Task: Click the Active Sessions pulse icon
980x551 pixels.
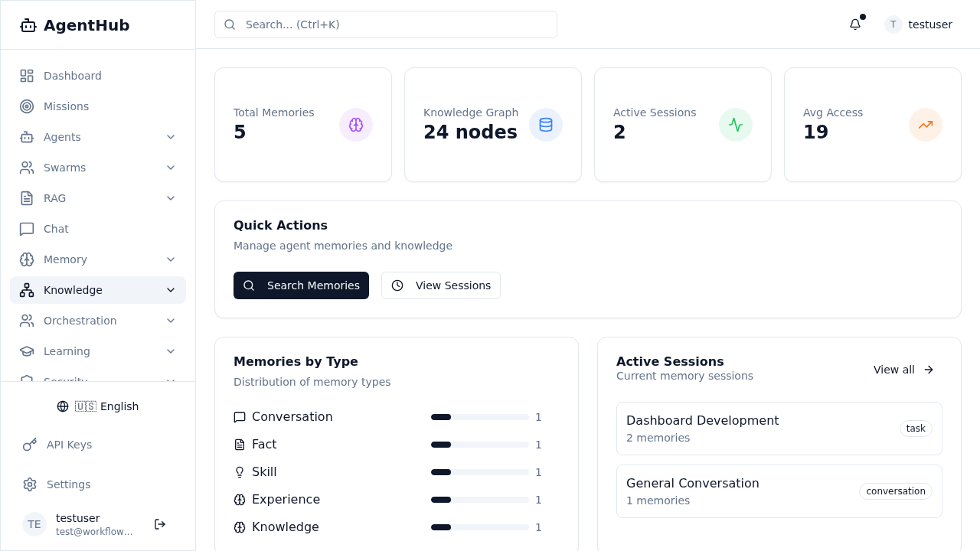Action: click(736, 124)
